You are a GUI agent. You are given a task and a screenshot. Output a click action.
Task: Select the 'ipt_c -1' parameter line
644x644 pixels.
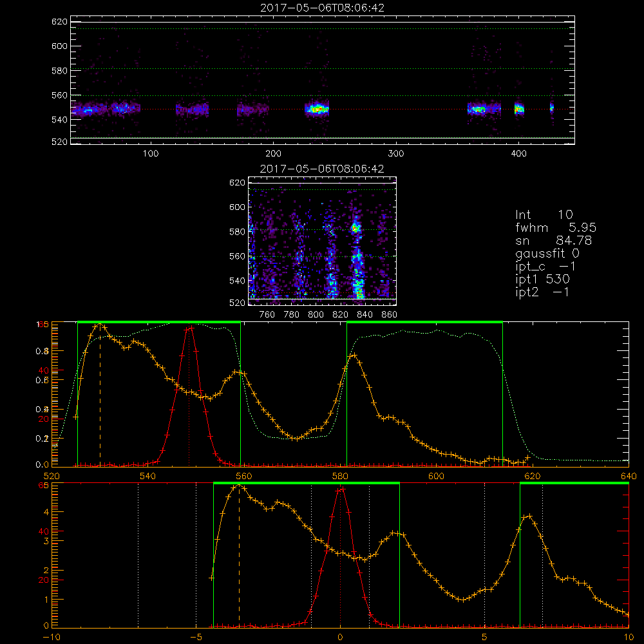[x=545, y=267]
